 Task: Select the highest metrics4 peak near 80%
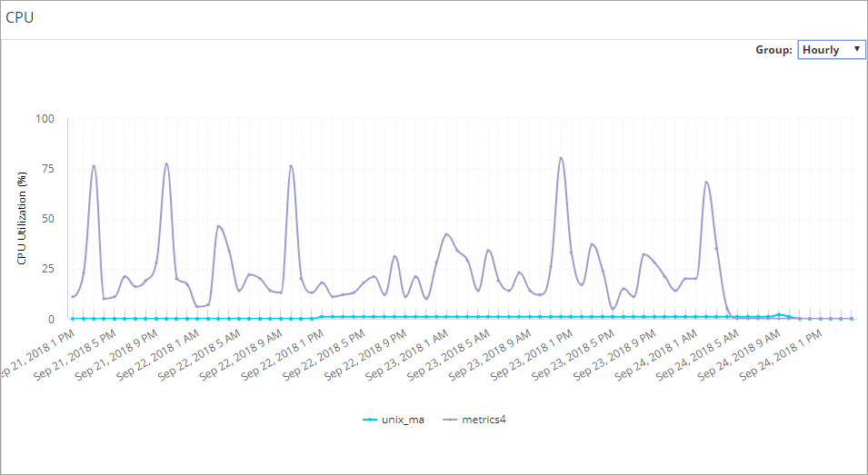pos(561,158)
